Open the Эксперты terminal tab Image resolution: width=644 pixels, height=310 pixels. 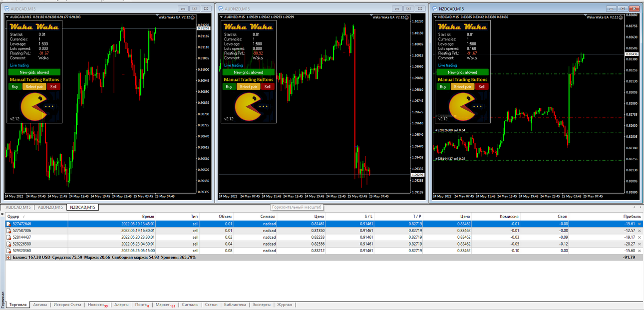click(262, 305)
